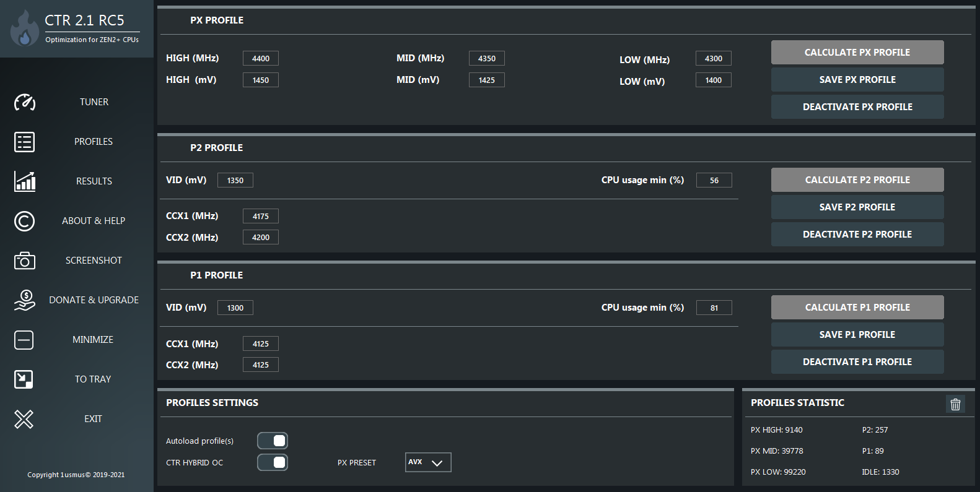Click the PX HIGH (MHz) 4400 field
Screen dimensions: 980x492
261,58
